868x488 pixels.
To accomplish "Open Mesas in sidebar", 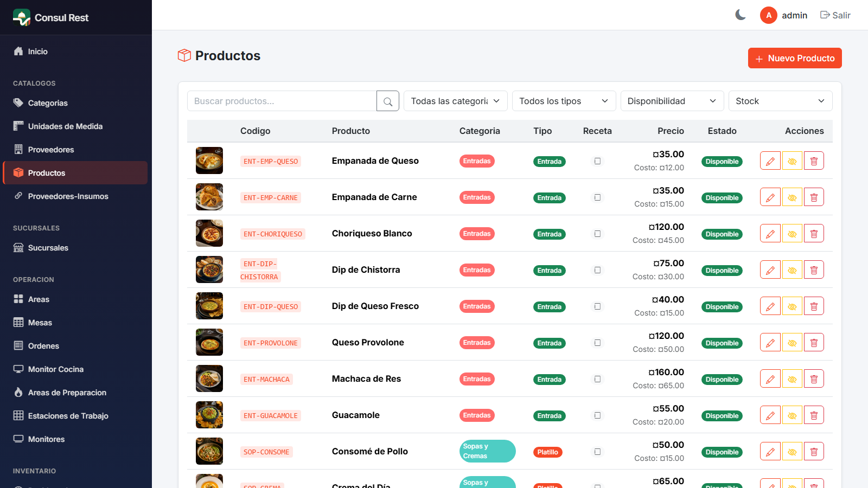I will point(76,323).
